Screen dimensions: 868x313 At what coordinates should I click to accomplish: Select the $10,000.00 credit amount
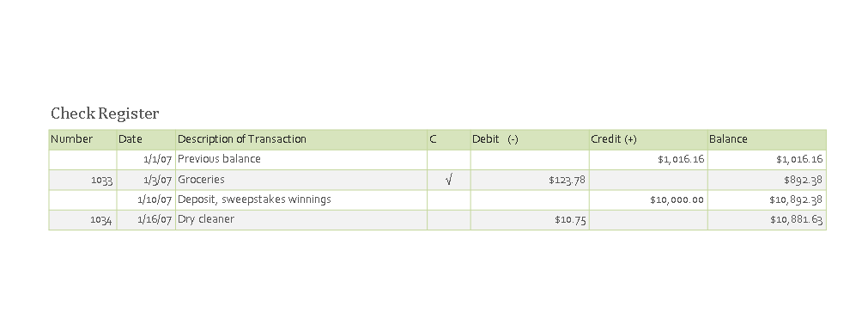coord(677,200)
